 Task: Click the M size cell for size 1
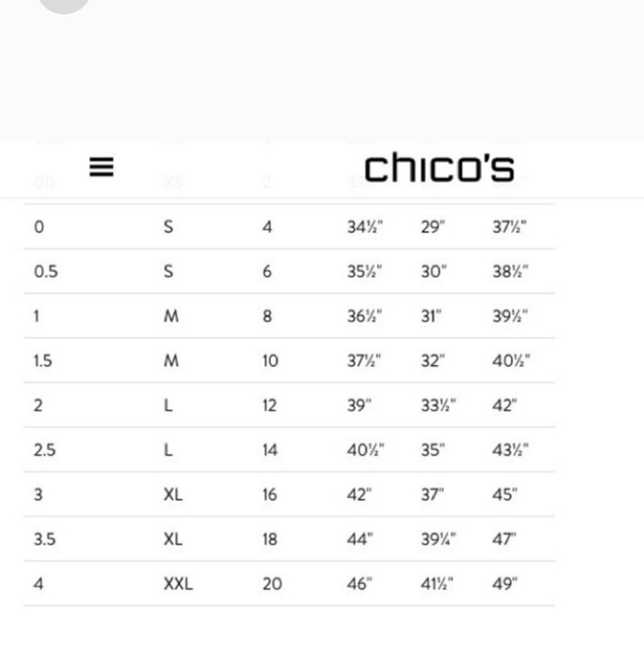(170, 316)
